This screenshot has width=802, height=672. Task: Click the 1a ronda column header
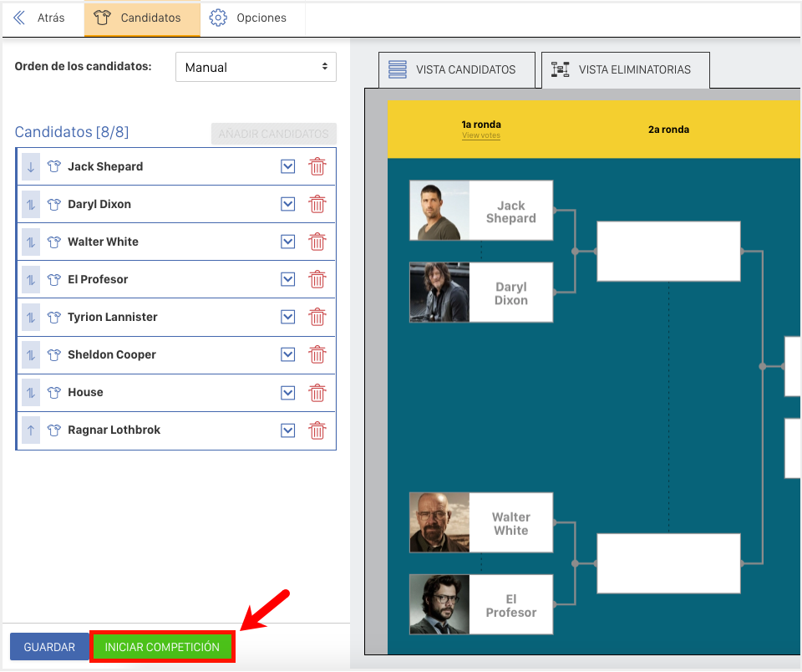[481, 125]
